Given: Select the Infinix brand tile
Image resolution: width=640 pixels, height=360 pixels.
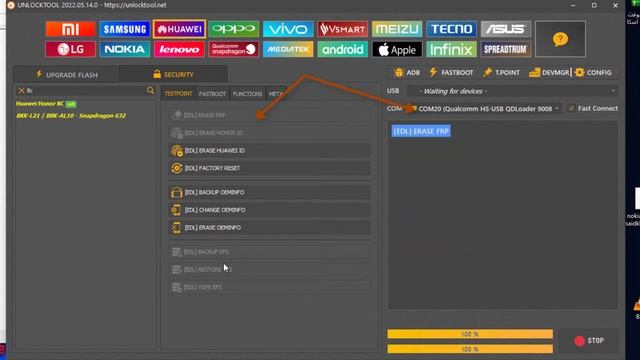Looking at the screenshot, I should click(451, 49).
